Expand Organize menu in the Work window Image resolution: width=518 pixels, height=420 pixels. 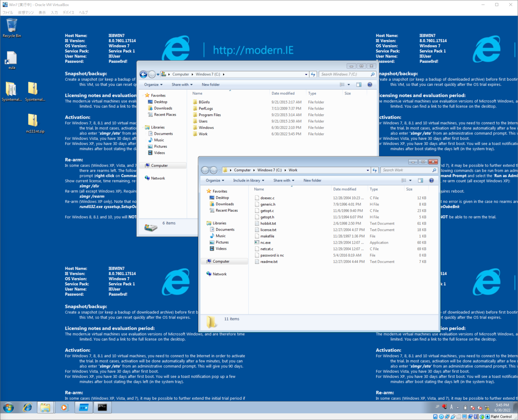coord(215,180)
